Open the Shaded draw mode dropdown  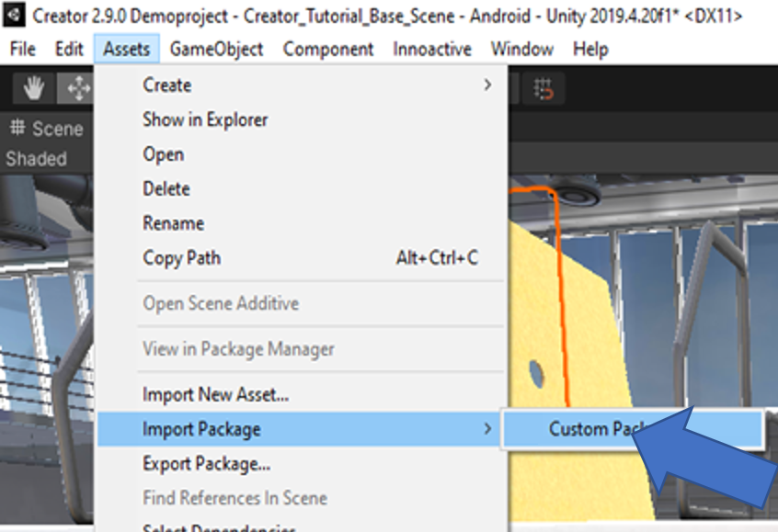click(37, 158)
